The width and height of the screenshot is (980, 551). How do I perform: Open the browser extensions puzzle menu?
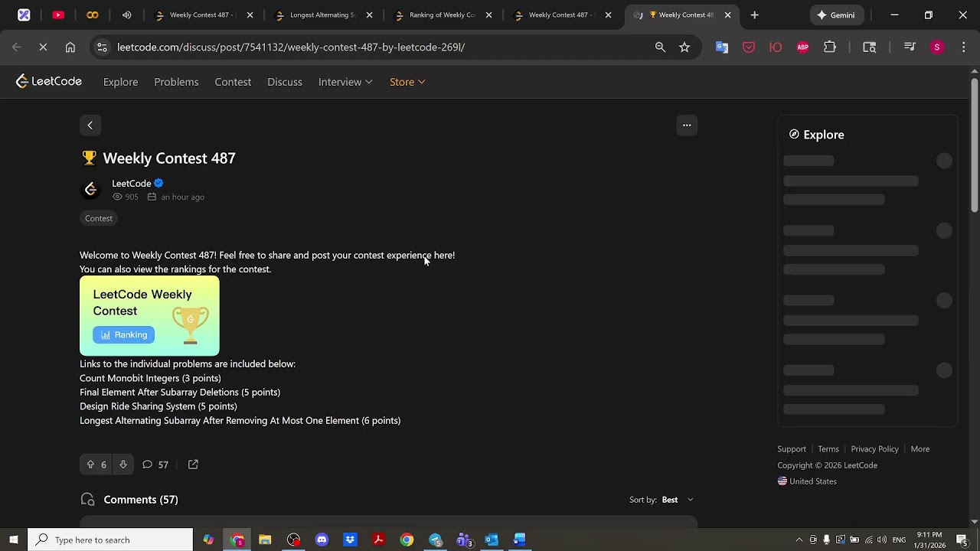[x=830, y=47]
